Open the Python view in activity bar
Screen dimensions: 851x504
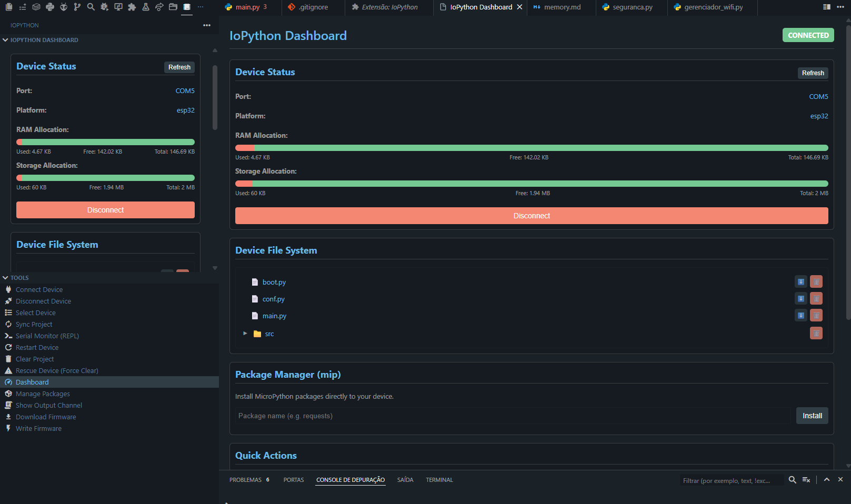(50, 7)
